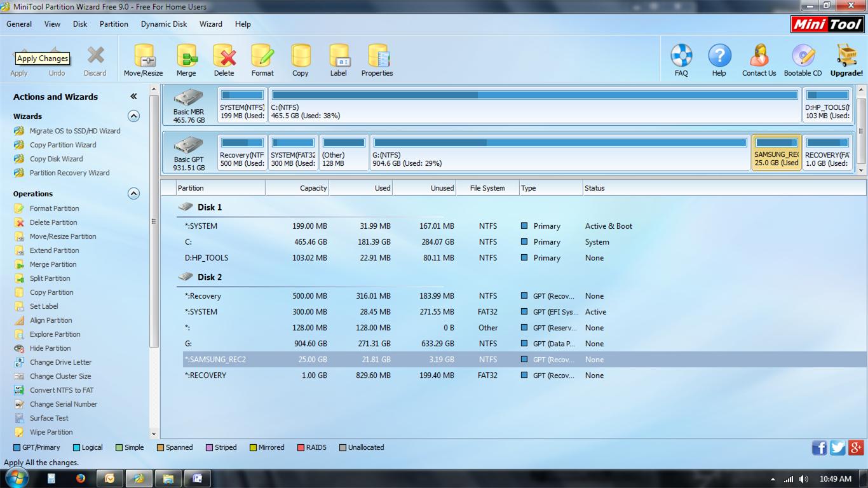Screen dimensions: 868x488
Task: Open Firefox from the taskbar
Action: 81,478
